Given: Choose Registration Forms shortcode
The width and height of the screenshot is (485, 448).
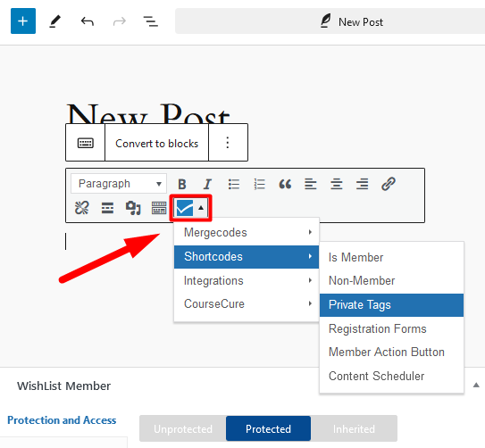Looking at the screenshot, I should click(391, 328).
